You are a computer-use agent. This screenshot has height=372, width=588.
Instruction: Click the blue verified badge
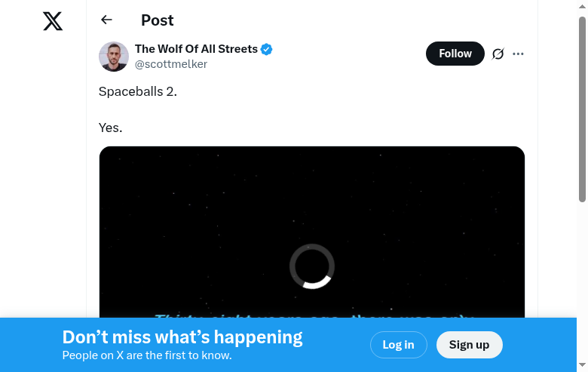click(x=267, y=50)
